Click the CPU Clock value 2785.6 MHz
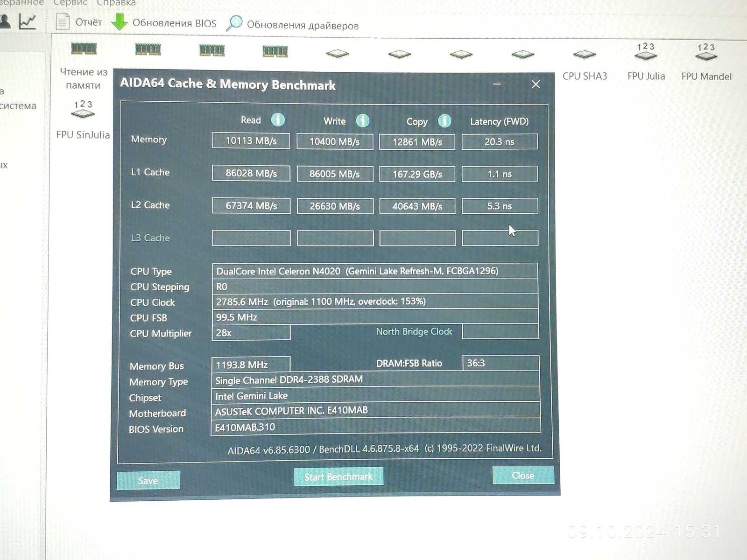The image size is (747, 560). pyautogui.click(x=375, y=301)
